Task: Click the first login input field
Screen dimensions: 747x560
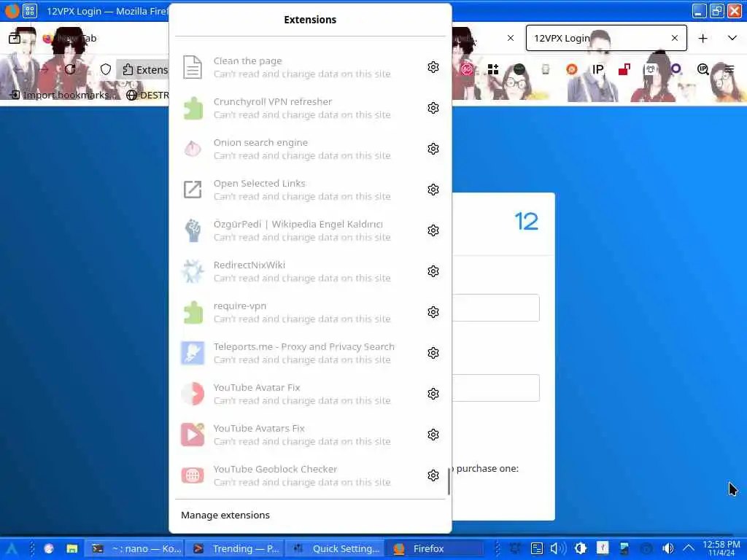Action: [x=495, y=308]
